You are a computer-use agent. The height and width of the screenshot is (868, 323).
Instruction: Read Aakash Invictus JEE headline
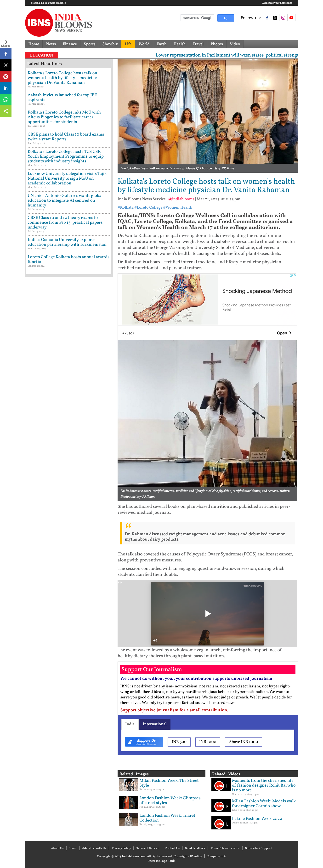point(62,97)
